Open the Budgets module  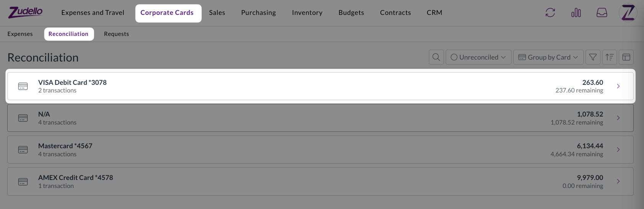tap(351, 13)
